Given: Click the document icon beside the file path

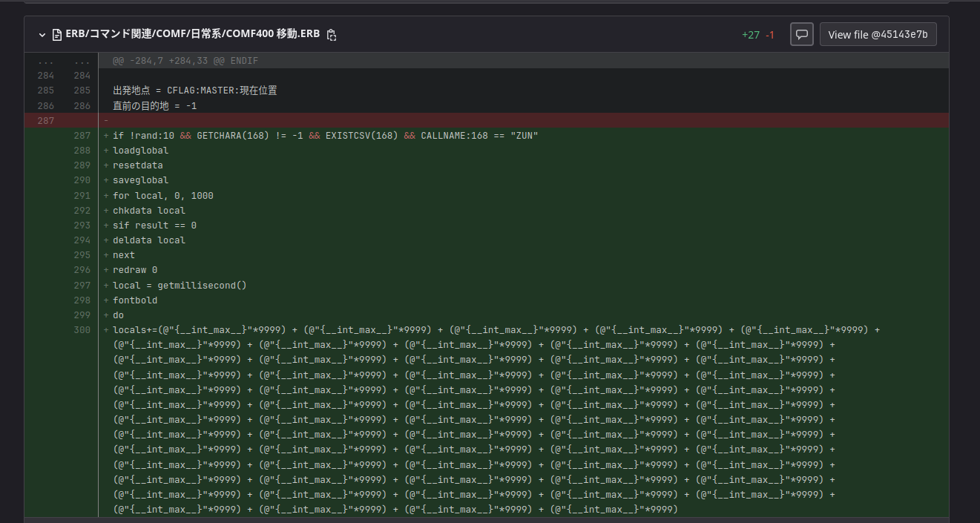Looking at the screenshot, I should [x=57, y=35].
